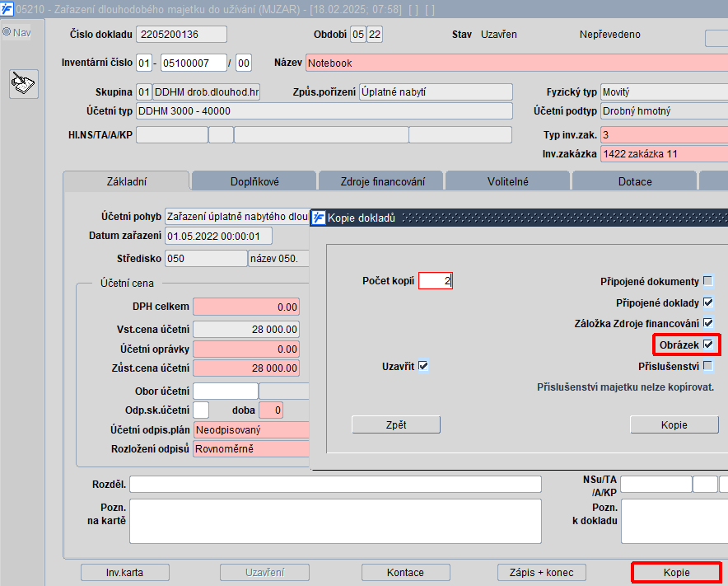Click the Pozn. na kartě text area
Image resolution: width=728 pixels, height=586 pixels.
(x=335, y=522)
